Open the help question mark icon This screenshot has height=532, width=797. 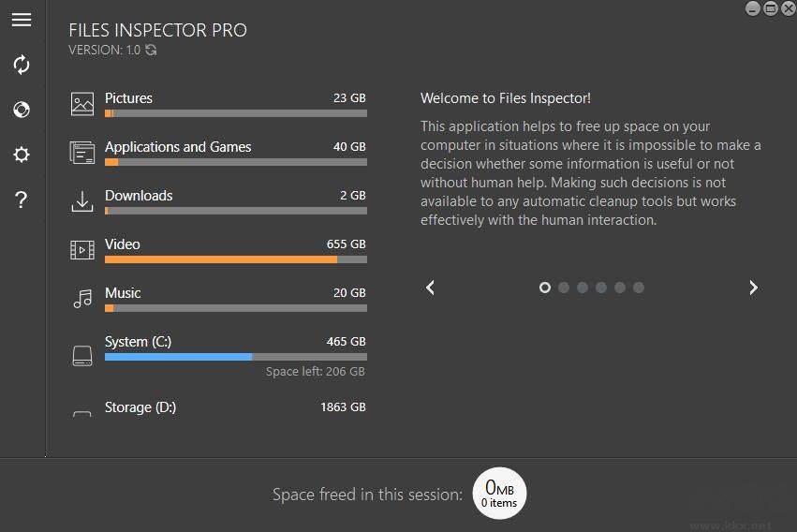(22, 199)
